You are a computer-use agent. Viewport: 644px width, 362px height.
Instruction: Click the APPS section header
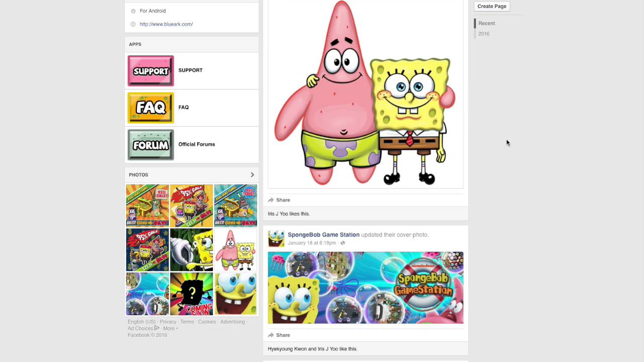135,44
